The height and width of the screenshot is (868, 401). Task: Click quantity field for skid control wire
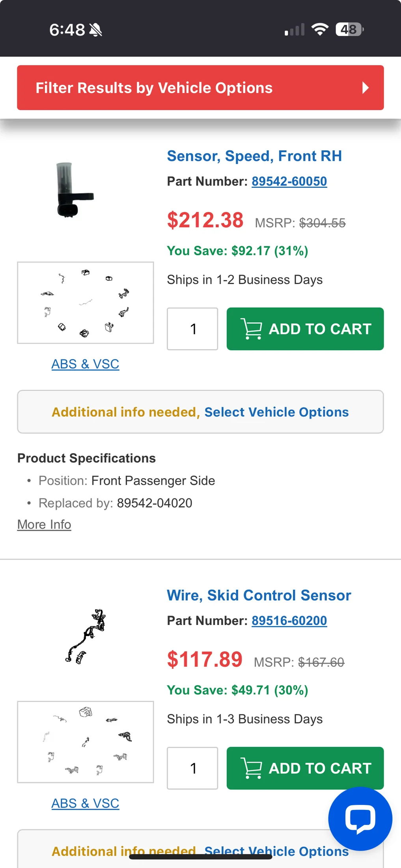pyautogui.click(x=192, y=768)
